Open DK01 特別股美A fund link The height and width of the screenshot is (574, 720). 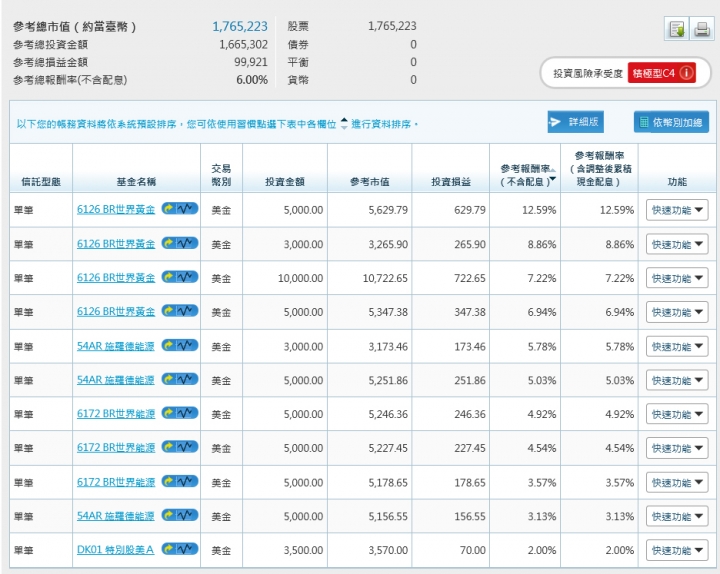pos(115,549)
